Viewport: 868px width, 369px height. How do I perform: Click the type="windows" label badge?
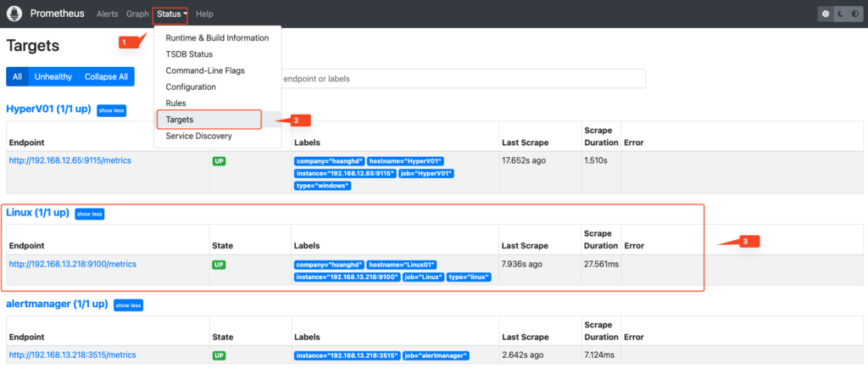click(323, 186)
